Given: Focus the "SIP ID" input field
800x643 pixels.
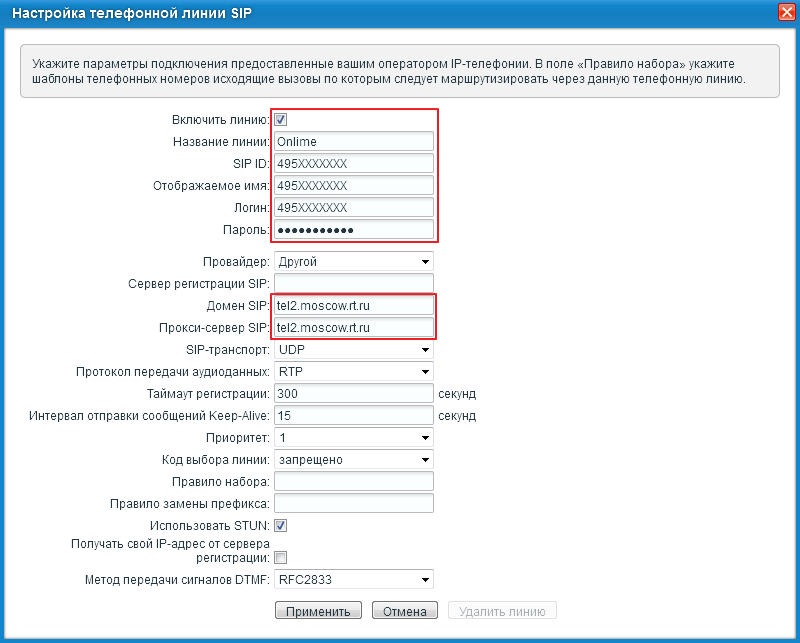Looking at the screenshot, I should coord(353,164).
